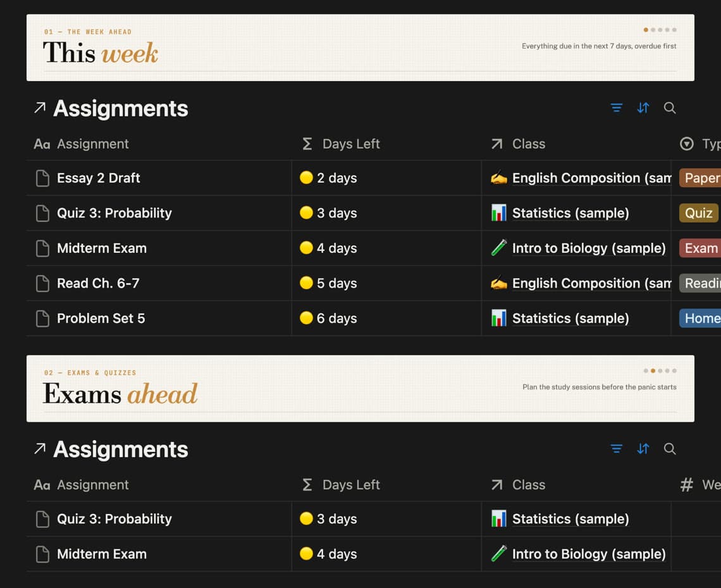Click the Paper type tag

click(x=700, y=178)
